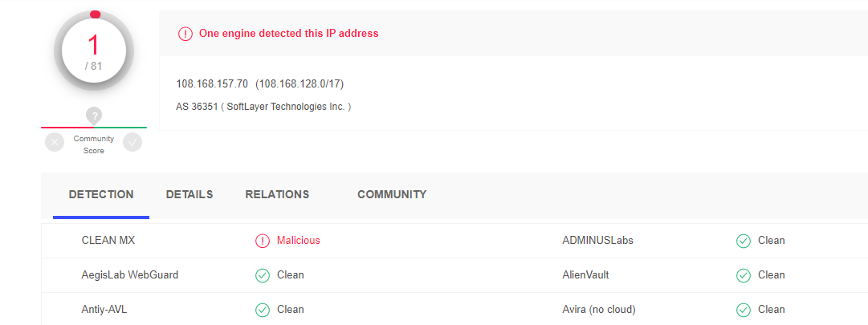This screenshot has width=868, height=325.
Task: Click the Clean checkmark icon for ADMINUSLabs
Action: [x=744, y=241]
